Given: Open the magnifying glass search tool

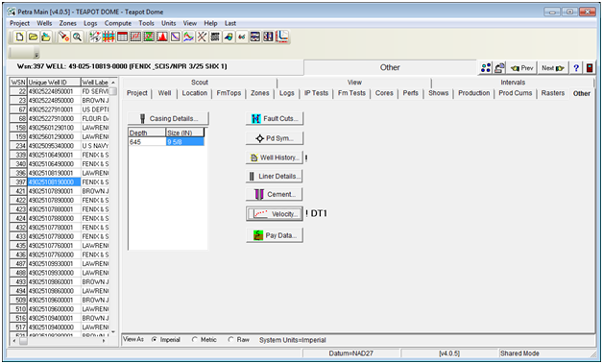Looking at the screenshot, I should (x=78, y=36).
